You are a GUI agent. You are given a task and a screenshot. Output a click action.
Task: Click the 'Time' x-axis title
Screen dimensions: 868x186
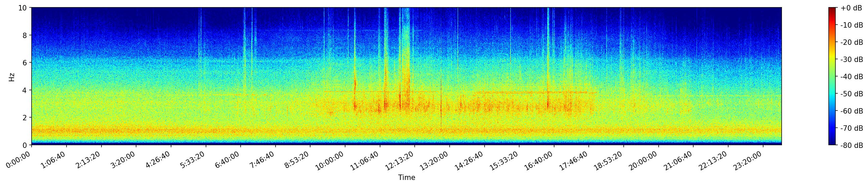coord(406,178)
